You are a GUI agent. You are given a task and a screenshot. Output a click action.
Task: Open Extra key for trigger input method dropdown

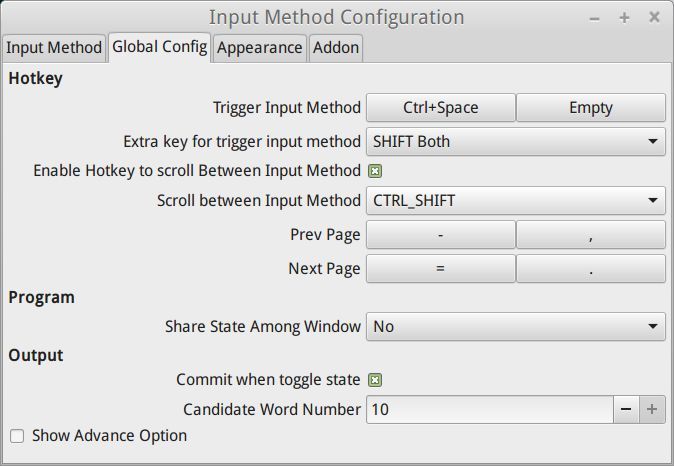tap(515, 141)
